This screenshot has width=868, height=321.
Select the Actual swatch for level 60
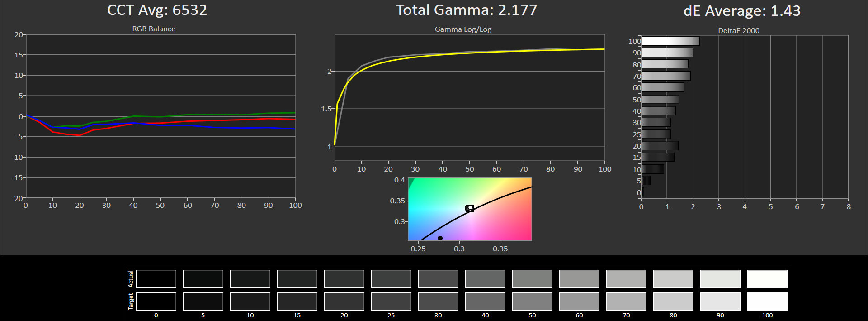(579, 279)
